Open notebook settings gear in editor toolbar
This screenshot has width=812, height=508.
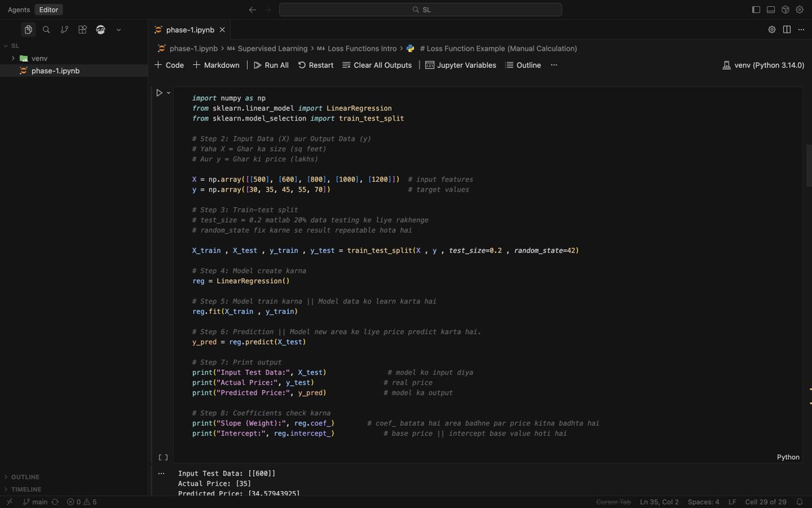[x=772, y=30]
